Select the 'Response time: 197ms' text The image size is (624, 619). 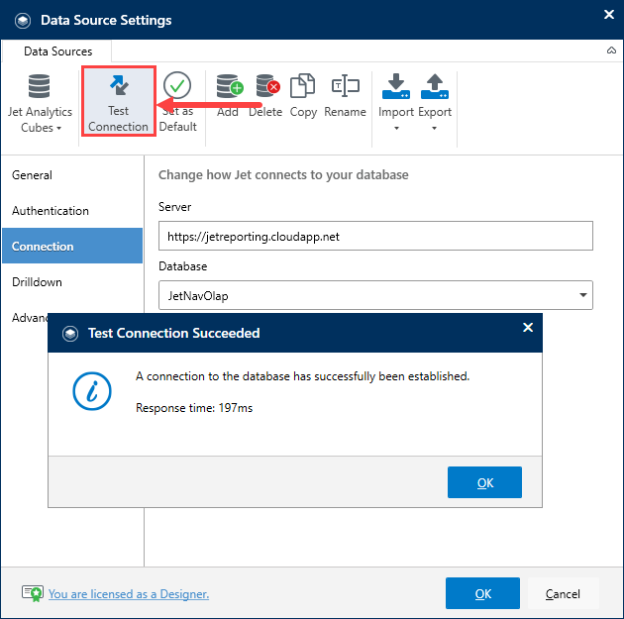click(x=194, y=408)
